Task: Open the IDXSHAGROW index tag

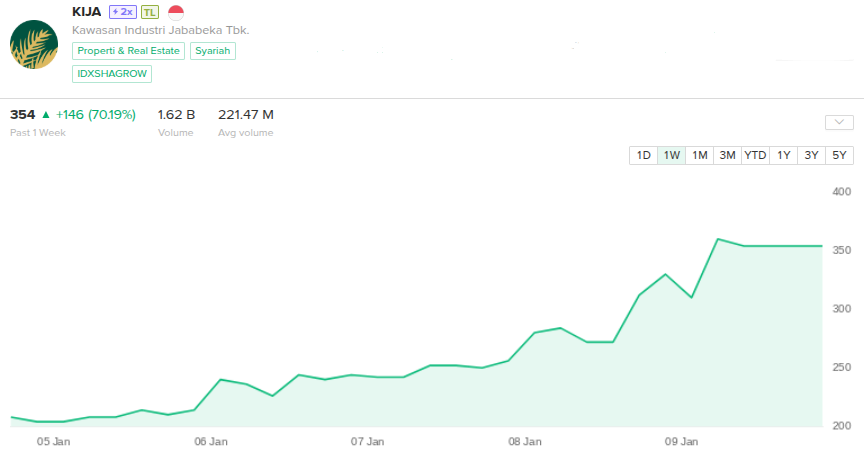Action: 112,73
